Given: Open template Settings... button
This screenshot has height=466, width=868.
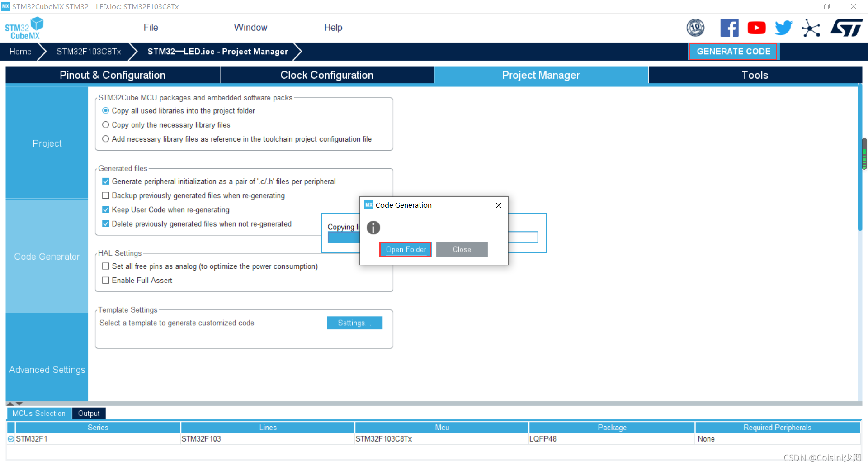Looking at the screenshot, I should tap(354, 323).
